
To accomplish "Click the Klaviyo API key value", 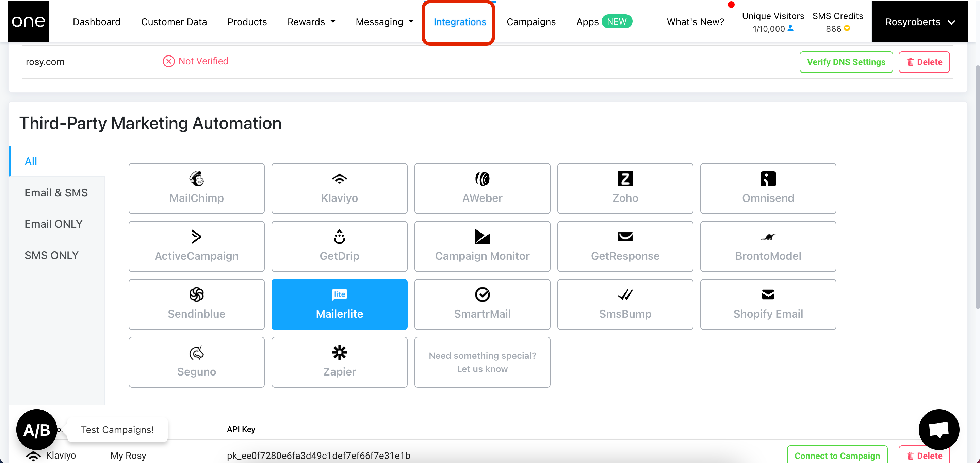I will [318, 456].
